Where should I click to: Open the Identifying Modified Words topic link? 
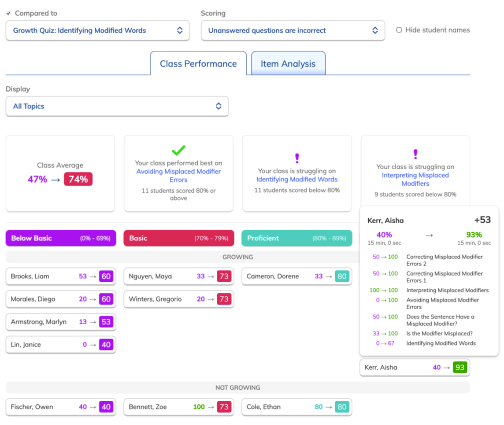click(x=297, y=179)
